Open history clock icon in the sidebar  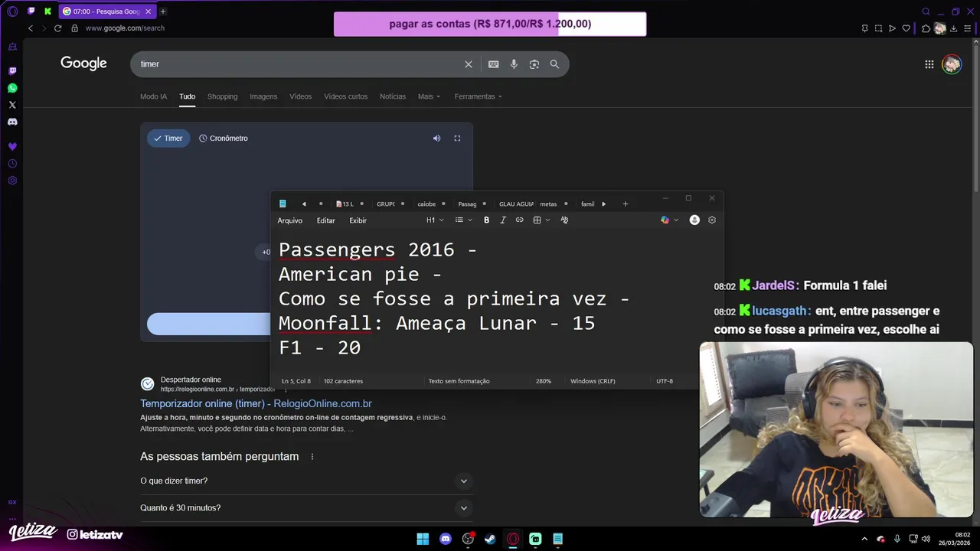[12, 164]
